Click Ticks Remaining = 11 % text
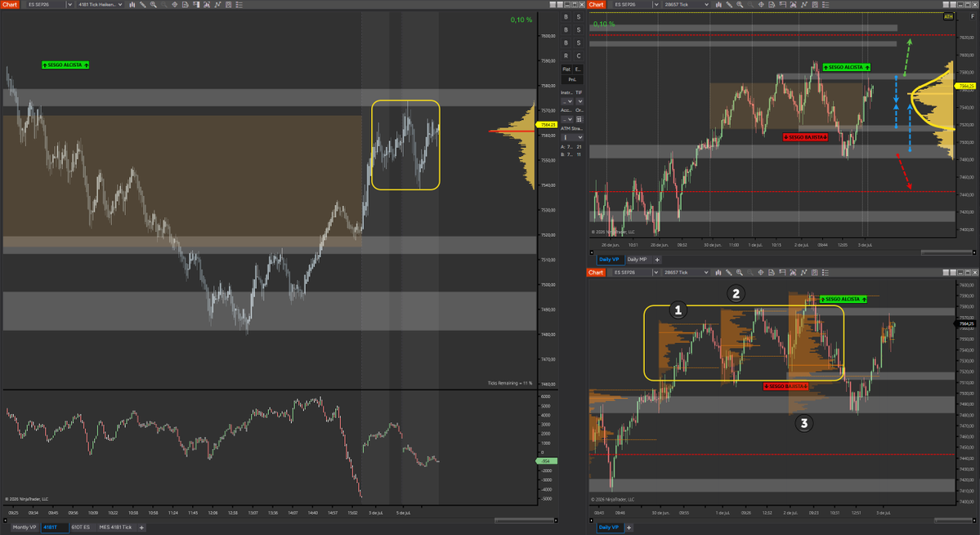Image resolution: width=980 pixels, height=535 pixels. click(x=510, y=383)
